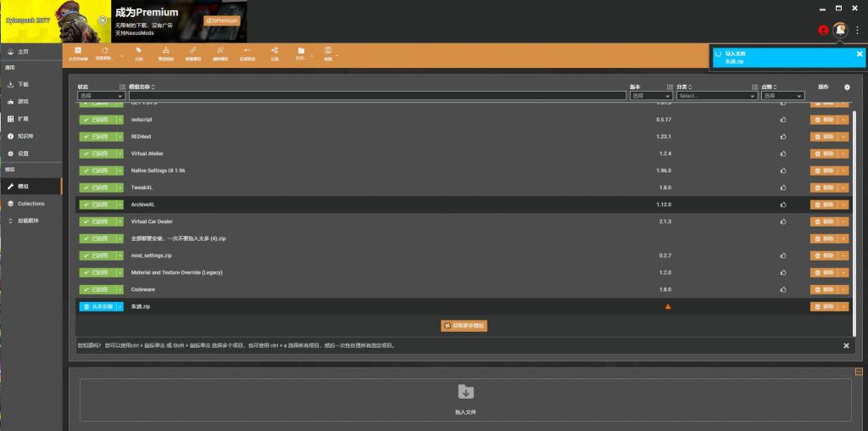This screenshot has width=868, height=431.
Task: Open 知识库 knowledge base in the sidebar
Action: coord(31,136)
